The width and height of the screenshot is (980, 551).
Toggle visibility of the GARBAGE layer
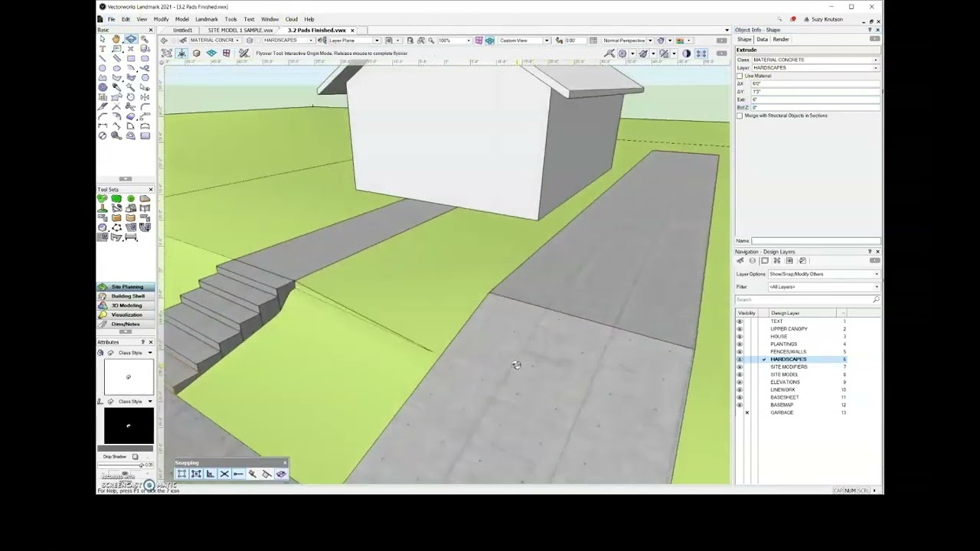coord(746,412)
